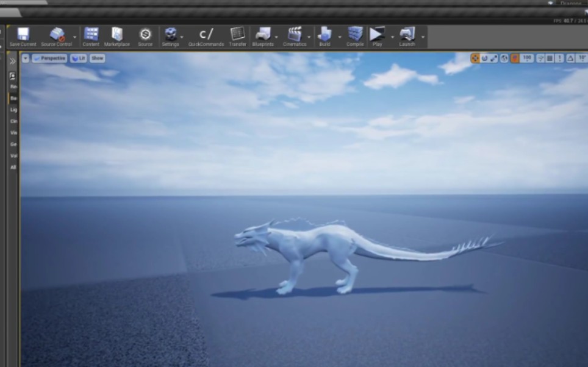Open the Marketplace from the toolbar

click(117, 37)
